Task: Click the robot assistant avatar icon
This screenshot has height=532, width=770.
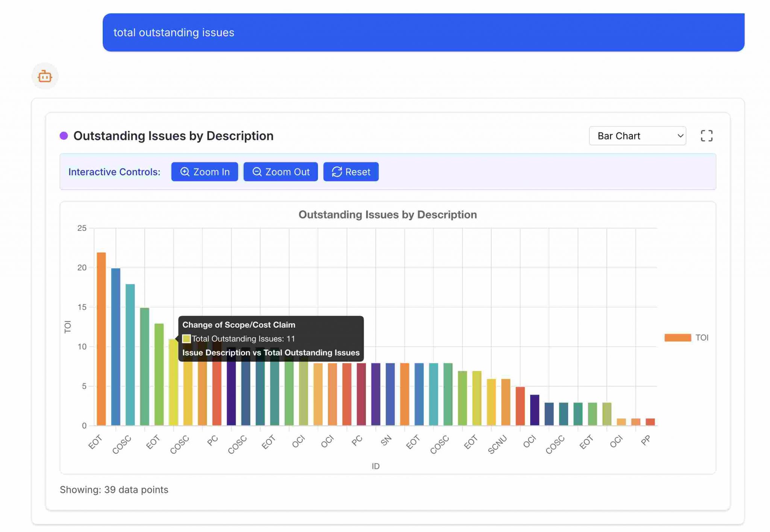Action: (x=45, y=76)
